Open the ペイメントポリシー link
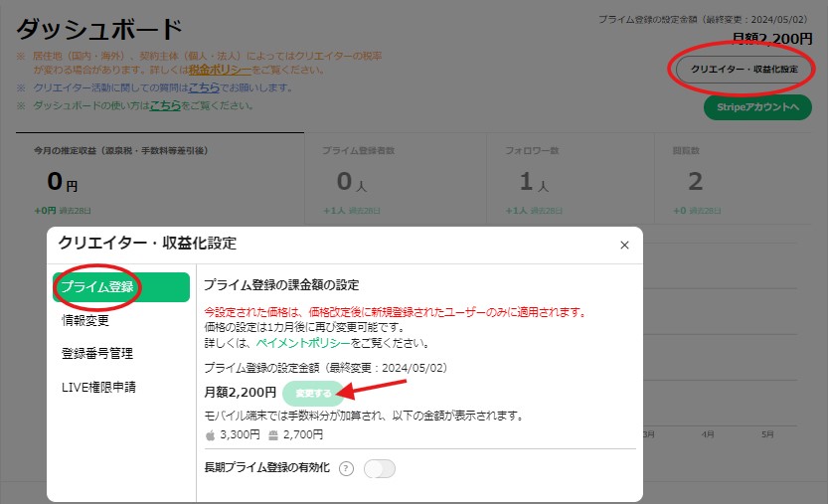The width and height of the screenshot is (828, 504). pos(303,343)
